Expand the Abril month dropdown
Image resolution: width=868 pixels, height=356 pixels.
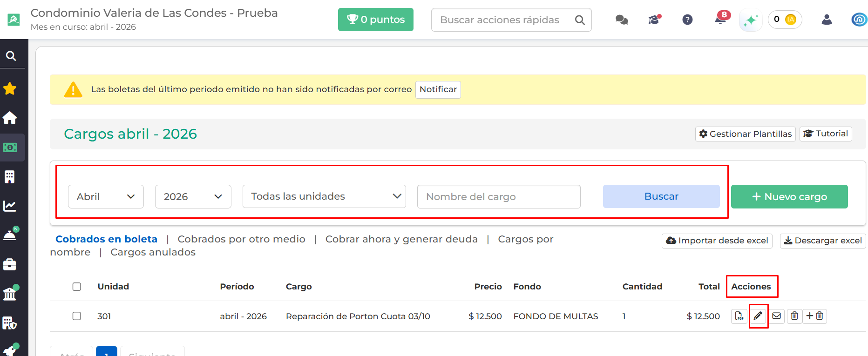pyautogui.click(x=106, y=196)
